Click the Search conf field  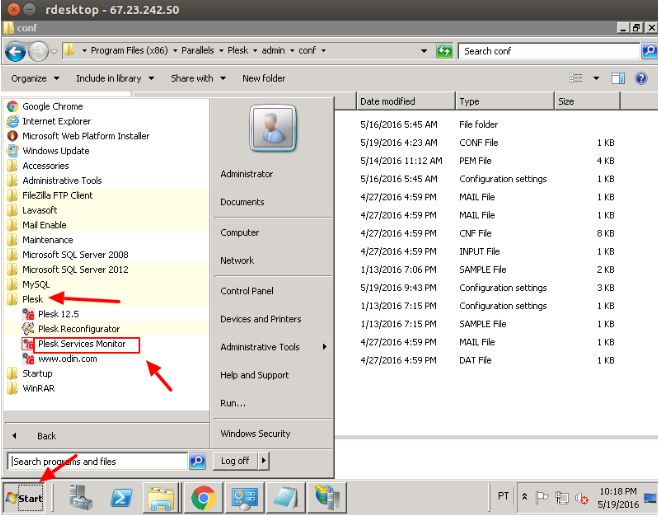[x=548, y=51]
